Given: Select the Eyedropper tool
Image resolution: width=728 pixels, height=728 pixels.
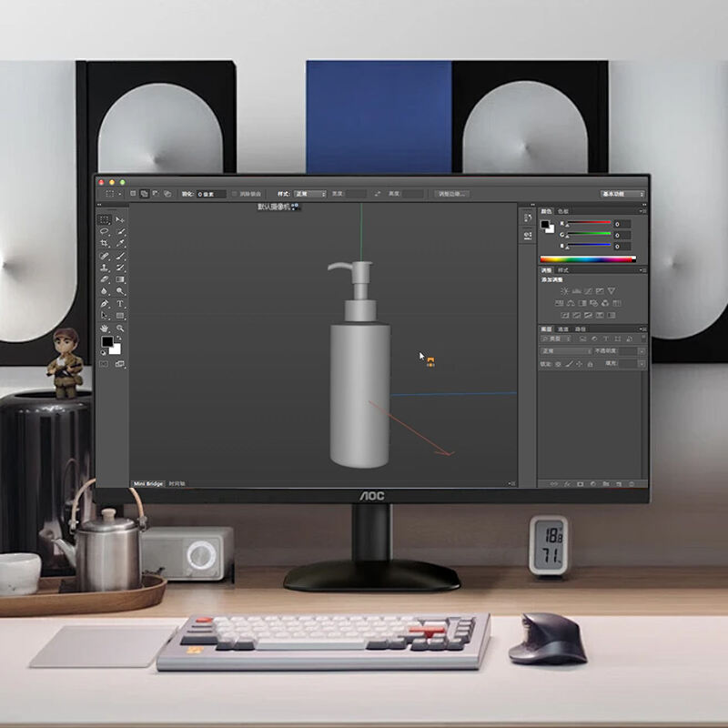Looking at the screenshot, I should click(120, 243).
